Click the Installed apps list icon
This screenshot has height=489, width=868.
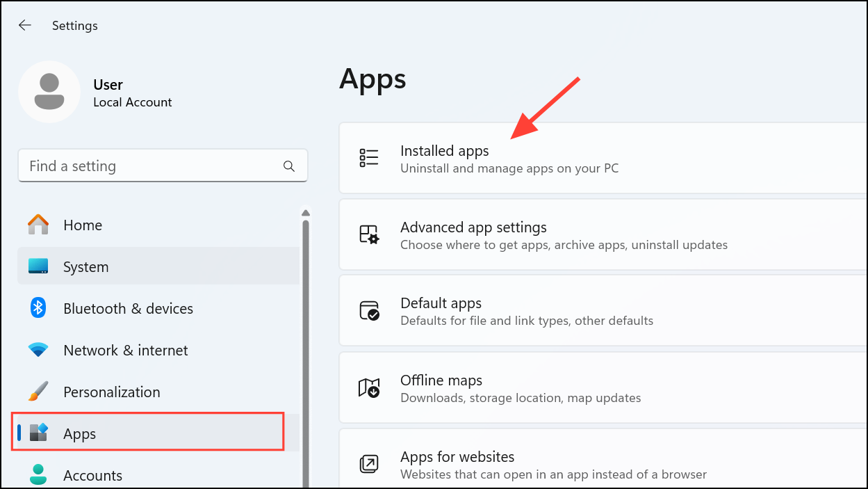[370, 157]
